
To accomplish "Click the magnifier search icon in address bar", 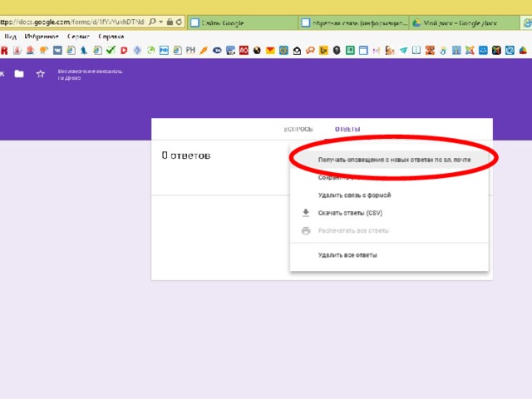I will [152, 22].
